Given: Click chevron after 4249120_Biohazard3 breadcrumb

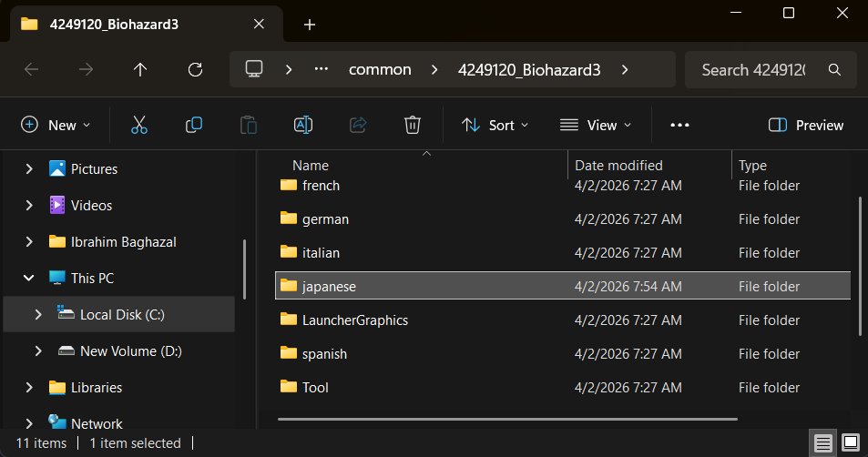Looking at the screenshot, I should pos(625,70).
